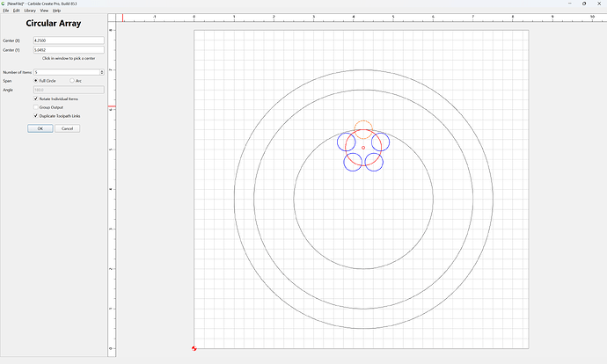Click the small red array center point
Viewport: 607px width, 364px height.
coord(363,148)
